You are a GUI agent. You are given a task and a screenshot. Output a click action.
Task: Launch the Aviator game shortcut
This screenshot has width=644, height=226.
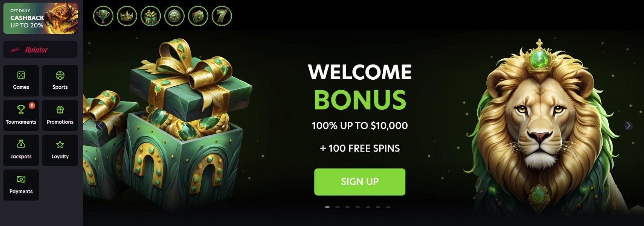40,50
